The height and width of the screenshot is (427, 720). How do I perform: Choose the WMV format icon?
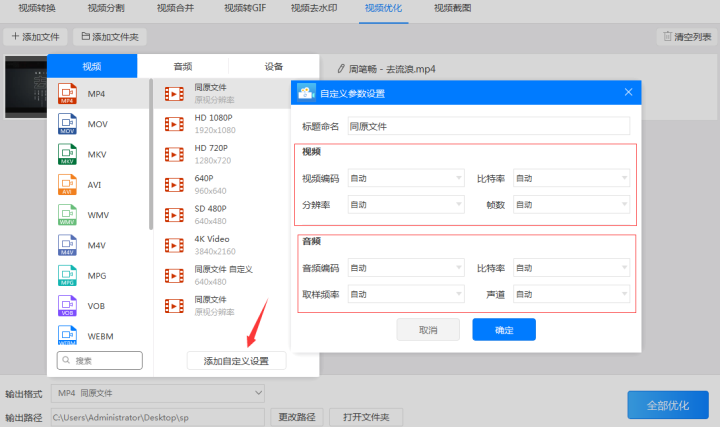67,215
